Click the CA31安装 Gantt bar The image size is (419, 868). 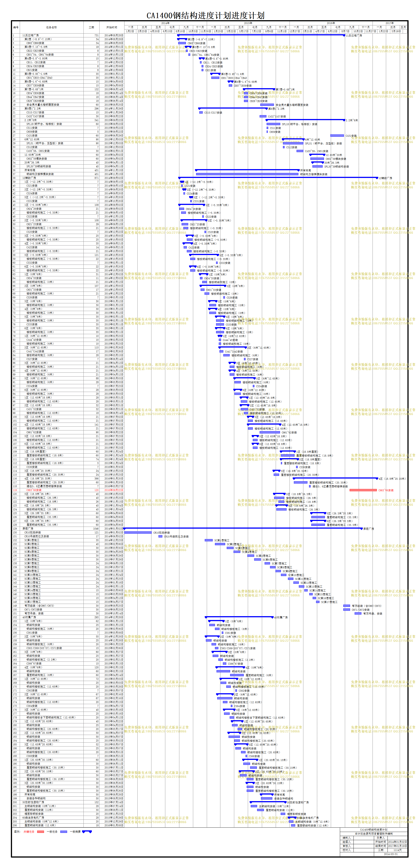click(337, 136)
